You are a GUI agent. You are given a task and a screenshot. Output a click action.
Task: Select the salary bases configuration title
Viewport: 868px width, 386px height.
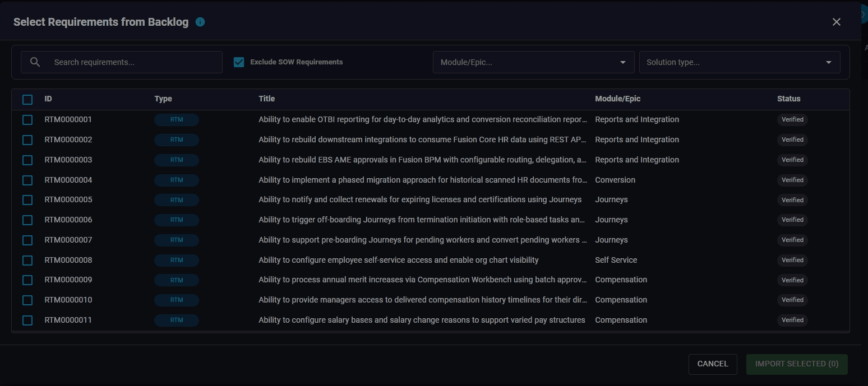coord(422,320)
